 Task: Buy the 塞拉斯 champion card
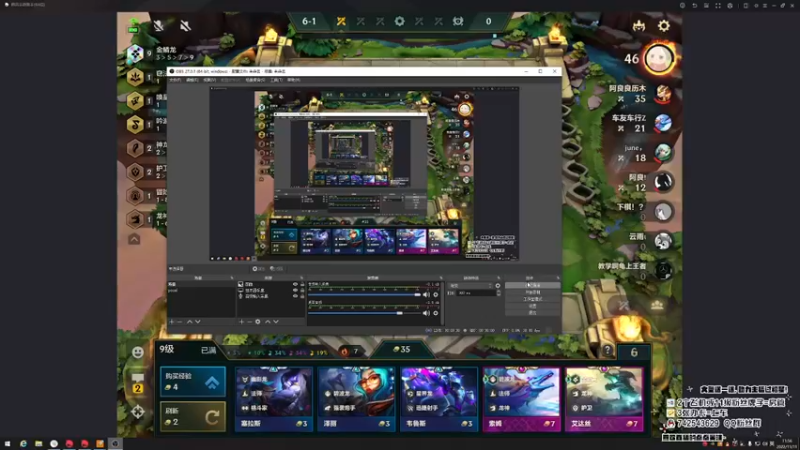pos(273,398)
